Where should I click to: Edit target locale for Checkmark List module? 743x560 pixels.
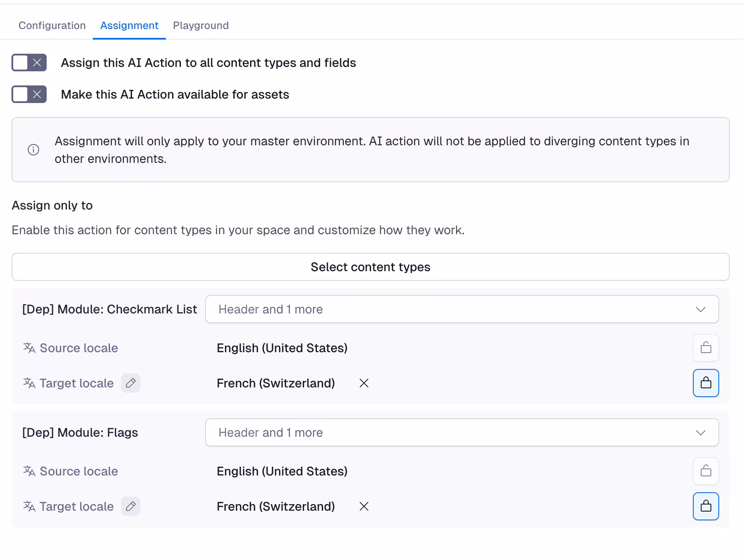coord(131,383)
